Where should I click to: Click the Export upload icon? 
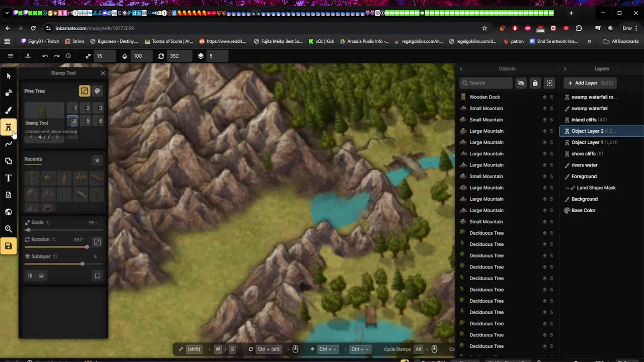(x=28, y=56)
